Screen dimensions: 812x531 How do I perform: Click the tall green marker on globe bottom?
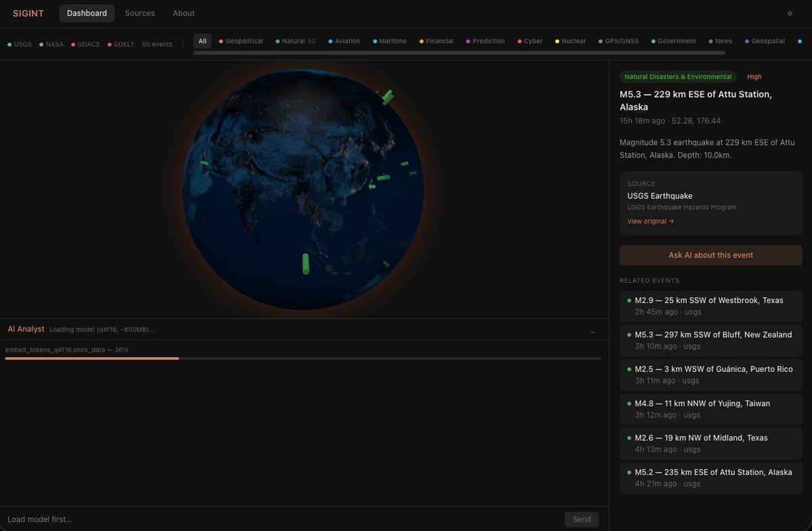point(305,264)
